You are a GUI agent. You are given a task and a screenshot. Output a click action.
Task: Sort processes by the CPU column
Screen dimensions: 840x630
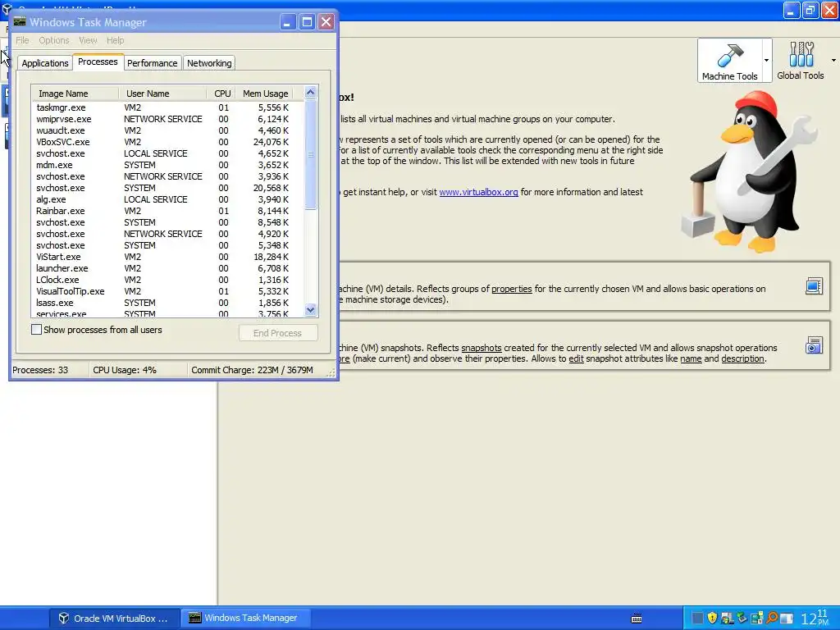pyautogui.click(x=221, y=94)
